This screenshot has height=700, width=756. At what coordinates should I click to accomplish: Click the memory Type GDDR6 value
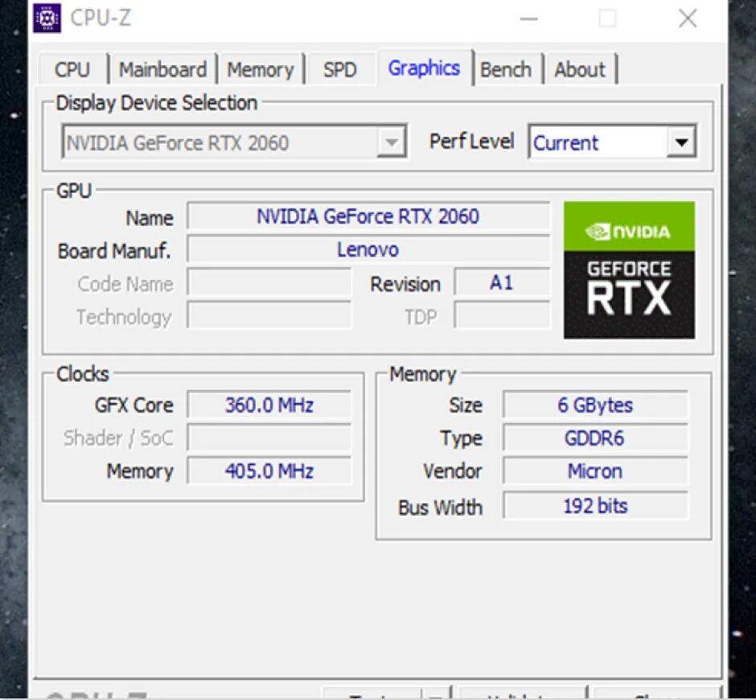[x=595, y=438]
